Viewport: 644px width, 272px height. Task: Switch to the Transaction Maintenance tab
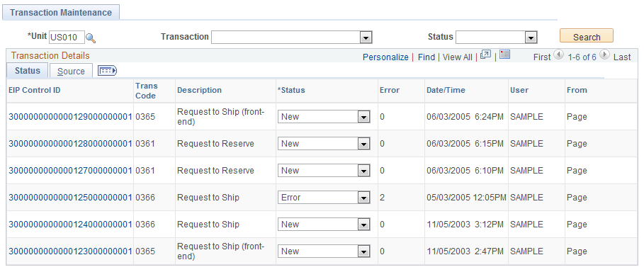[61, 12]
